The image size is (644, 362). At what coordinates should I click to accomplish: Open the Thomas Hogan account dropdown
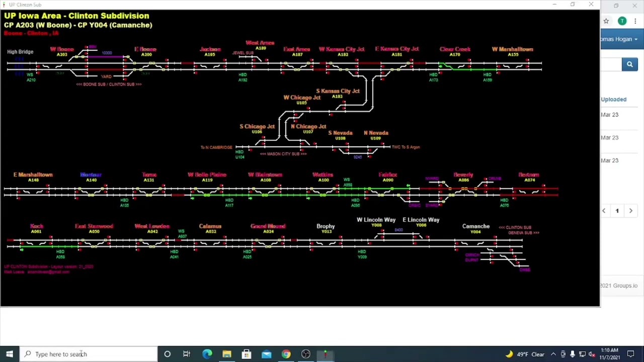click(619, 39)
